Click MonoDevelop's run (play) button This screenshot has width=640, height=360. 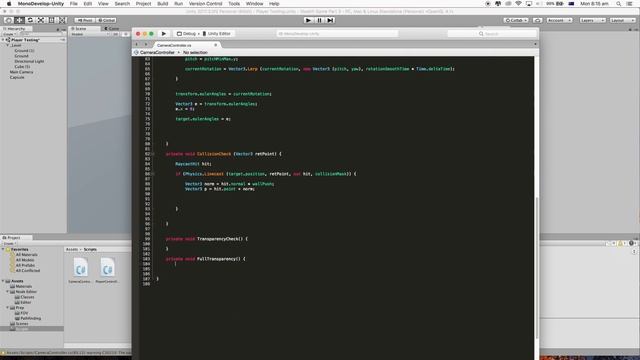[x=164, y=33]
